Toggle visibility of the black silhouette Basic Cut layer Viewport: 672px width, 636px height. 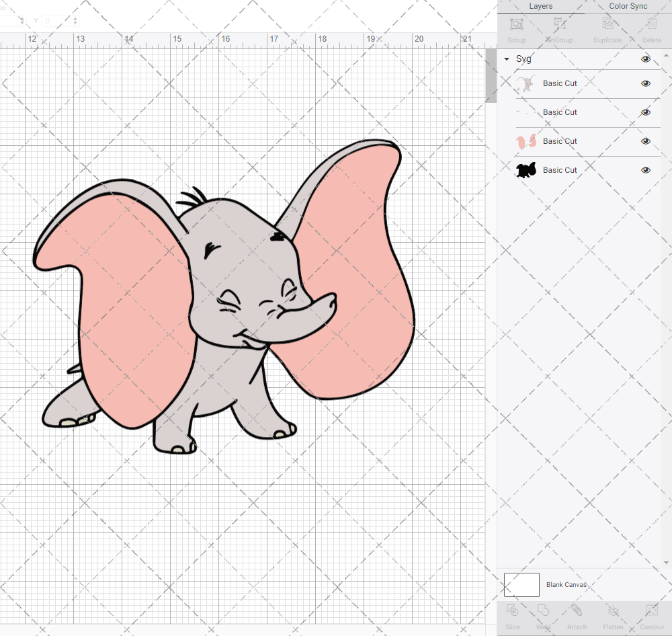tap(645, 170)
